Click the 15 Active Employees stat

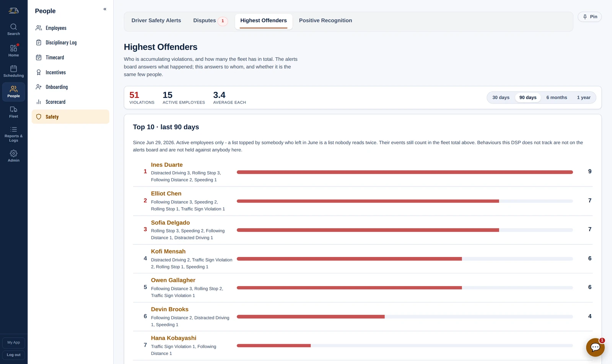[184, 97]
